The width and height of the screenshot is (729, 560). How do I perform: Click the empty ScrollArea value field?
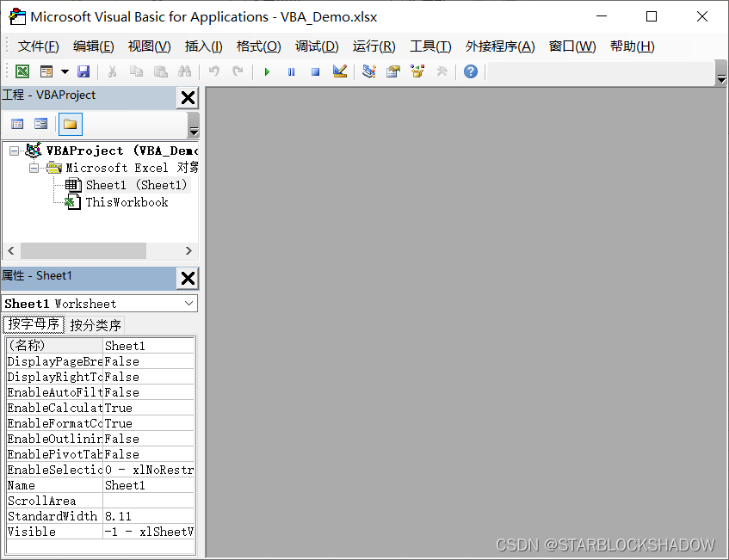coord(148,501)
